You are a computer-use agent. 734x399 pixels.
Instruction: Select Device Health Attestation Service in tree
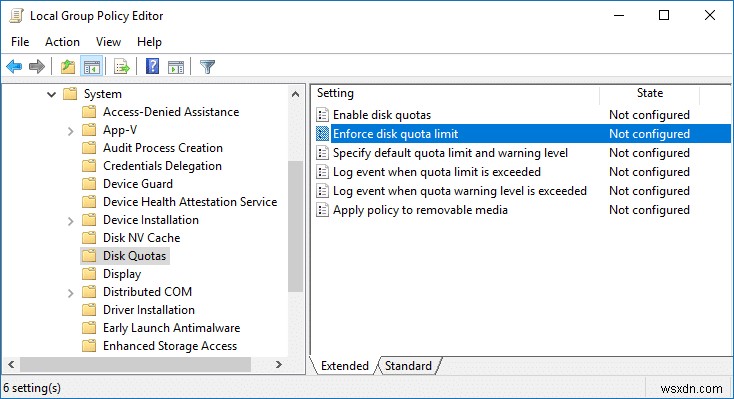(x=190, y=201)
